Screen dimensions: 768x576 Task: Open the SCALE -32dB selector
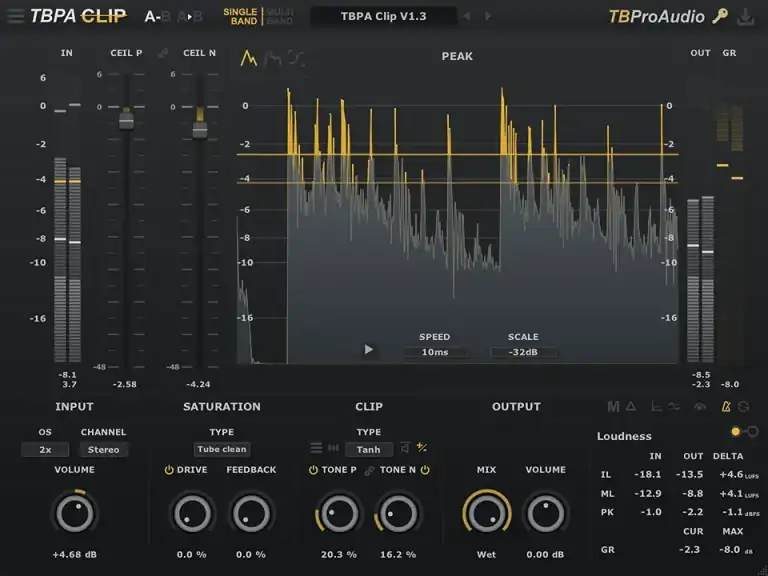point(523,352)
